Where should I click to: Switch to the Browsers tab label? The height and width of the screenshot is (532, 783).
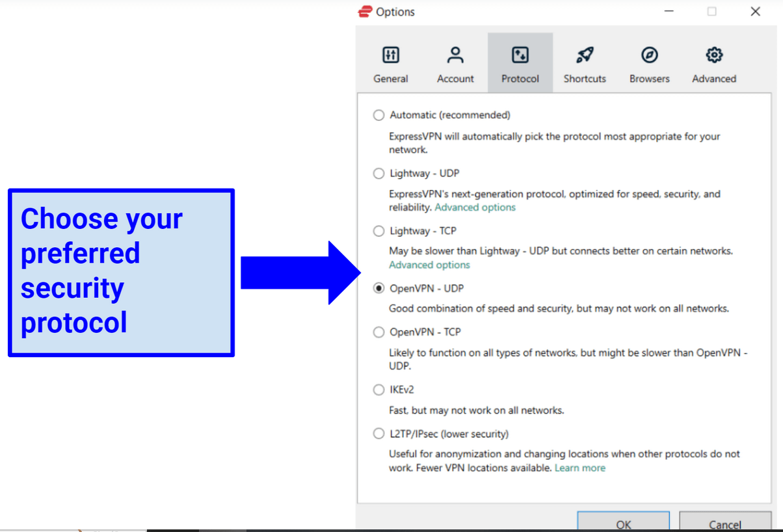(650, 79)
